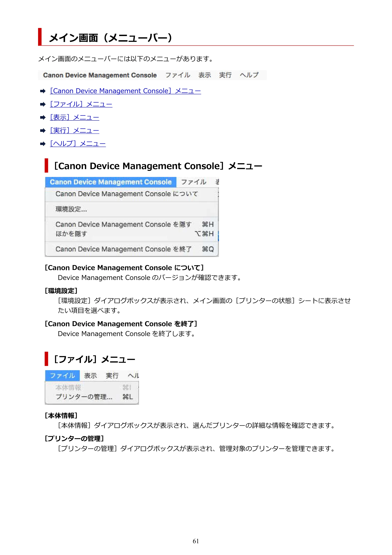Click the bold term [プリンターの管理]
392x555 pixels.
74,438
